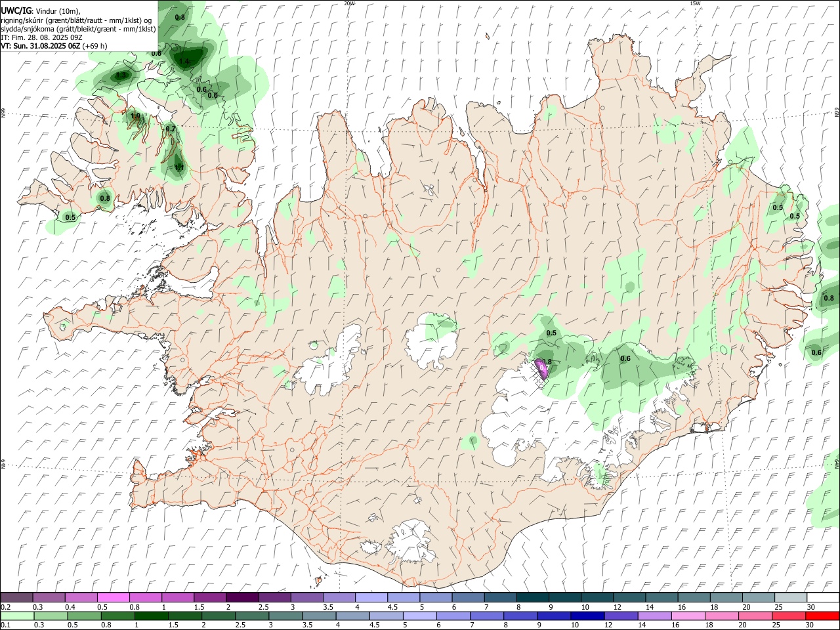This screenshot has width=840, height=630.
Task: Click the UWC/IG title heading
Action: 16,10
